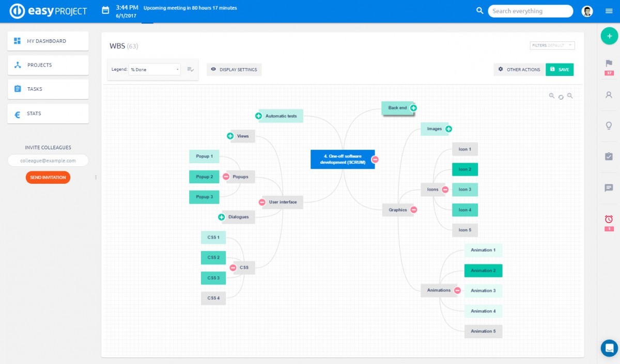The height and width of the screenshot is (364, 620).
Task: Open the alarm clock reminders icon
Action: click(x=609, y=219)
